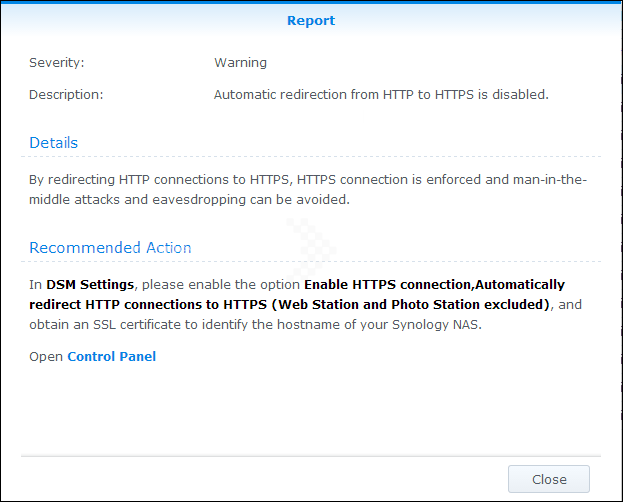
Task: Click the Severity label
Action: tap(56, 62)
